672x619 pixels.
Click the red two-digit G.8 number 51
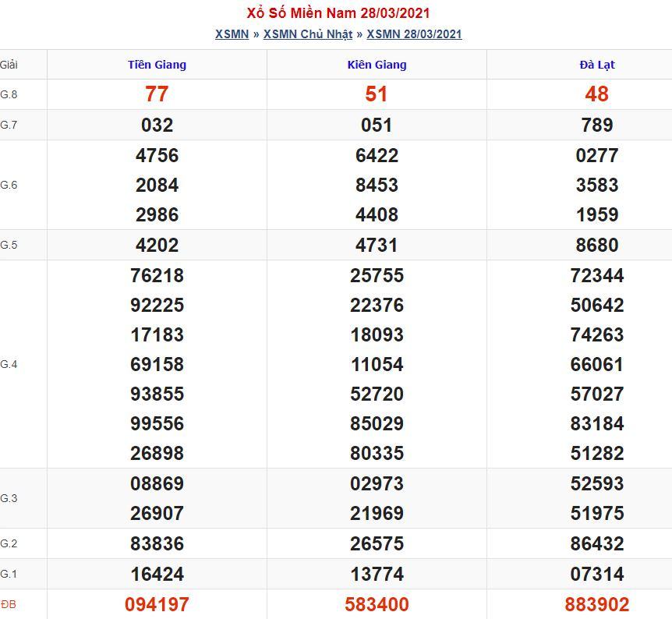(x=377, y=94)
